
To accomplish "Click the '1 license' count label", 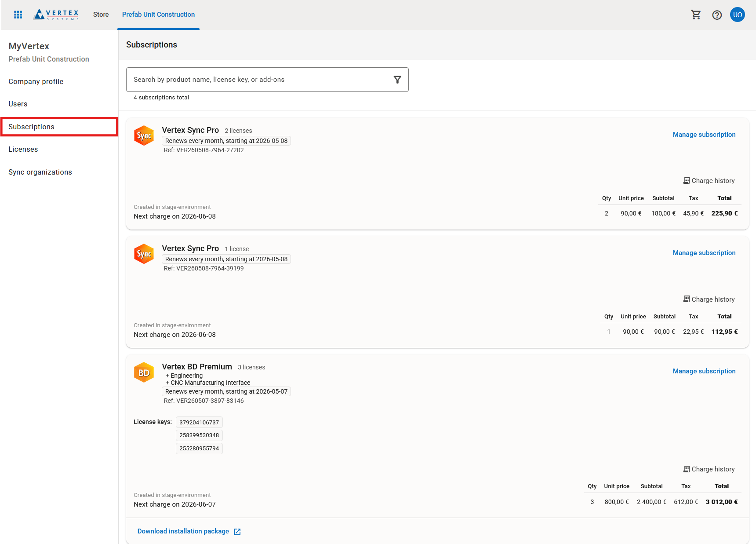I will pos(237,249).
